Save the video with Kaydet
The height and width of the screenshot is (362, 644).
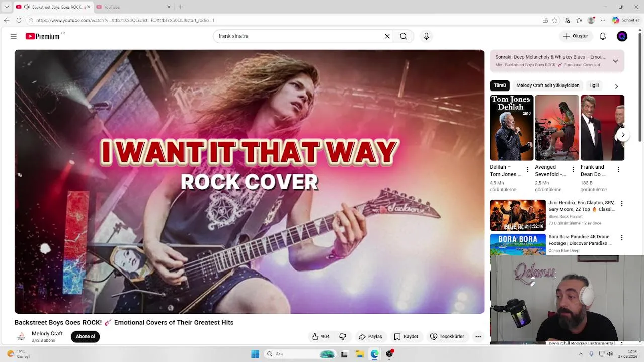(x=406, y=337)
